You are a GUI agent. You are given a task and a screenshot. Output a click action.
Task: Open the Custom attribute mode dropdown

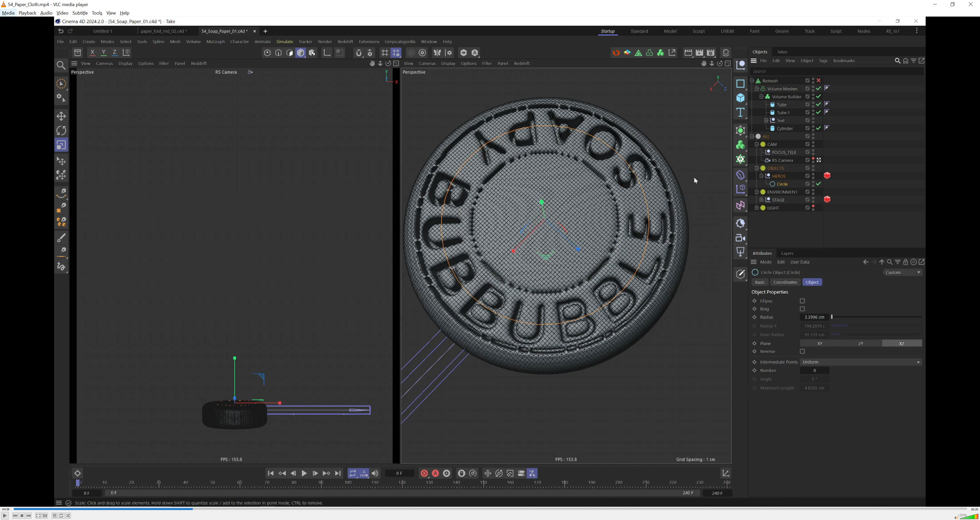tap(903, 273)
